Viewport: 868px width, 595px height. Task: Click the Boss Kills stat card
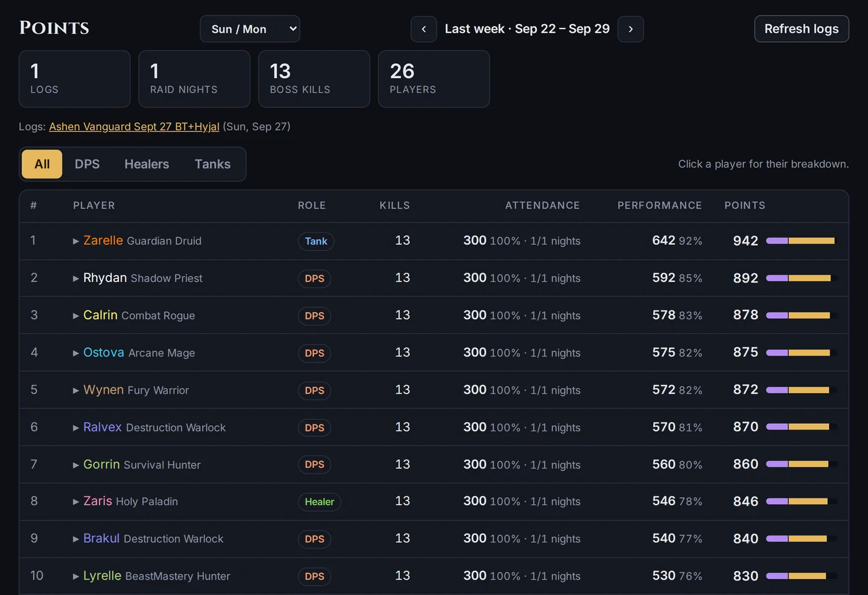point(314,79)
